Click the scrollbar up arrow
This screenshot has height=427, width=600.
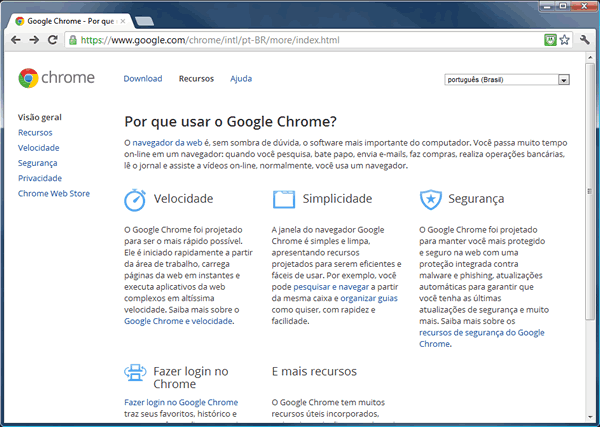point(590,57)
